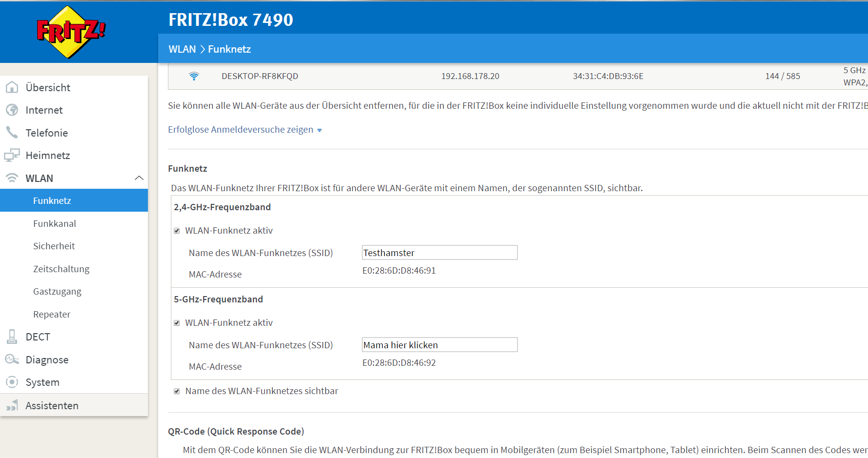This screenshot has width=868, height=458.
Task: Click the DECT cordless phone icon
Action: (12, 337)
